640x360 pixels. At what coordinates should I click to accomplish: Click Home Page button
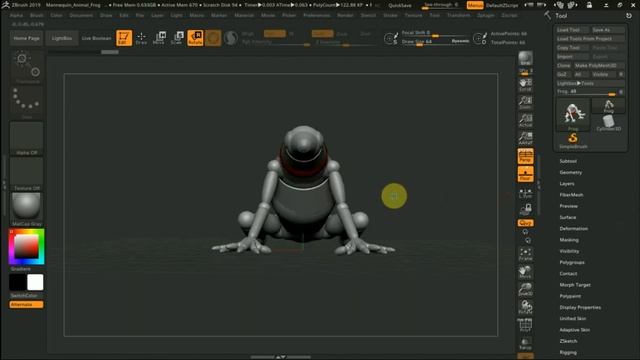click(x=27, y=38)
